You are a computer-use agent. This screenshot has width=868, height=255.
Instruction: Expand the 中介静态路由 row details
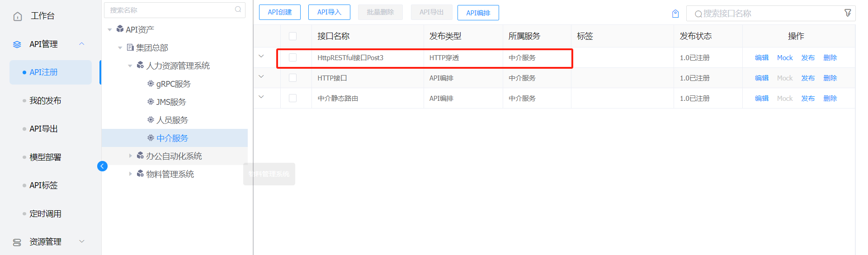click(x=261, y=97)
